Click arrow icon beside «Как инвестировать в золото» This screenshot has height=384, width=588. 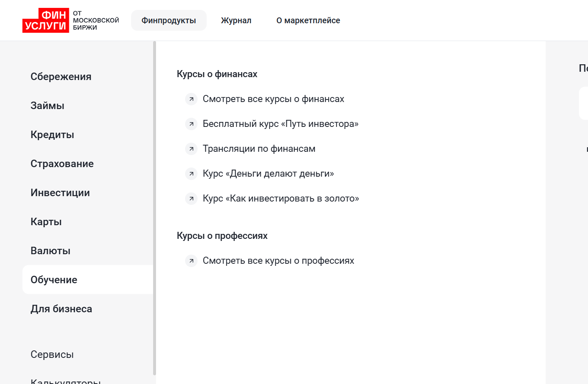point(191,199)
